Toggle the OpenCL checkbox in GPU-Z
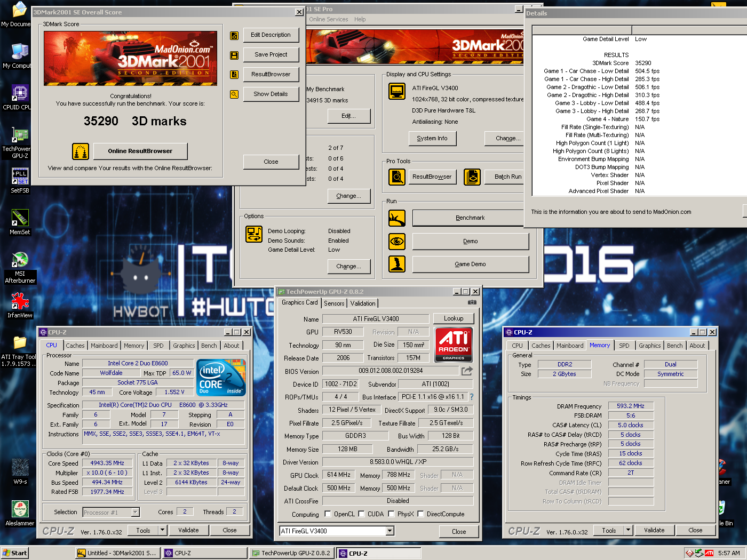Screen dimensions: 747x560 point(328,514)
